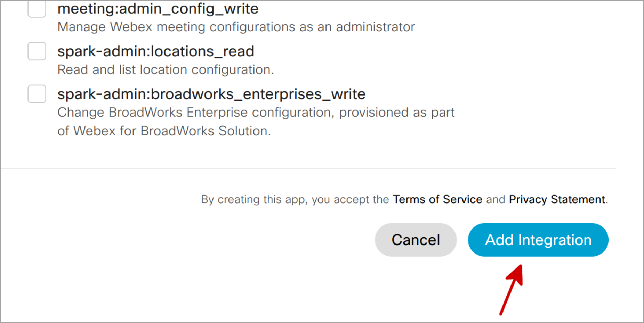This screenshot has height=323, width=644.
Task: View the Privacy Statement
Action: click(557, 199)
